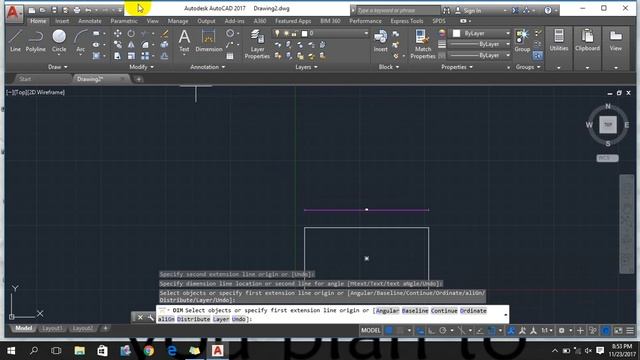Expand the Block panel
The image size is (640, 360).
[x=389, y=67]
